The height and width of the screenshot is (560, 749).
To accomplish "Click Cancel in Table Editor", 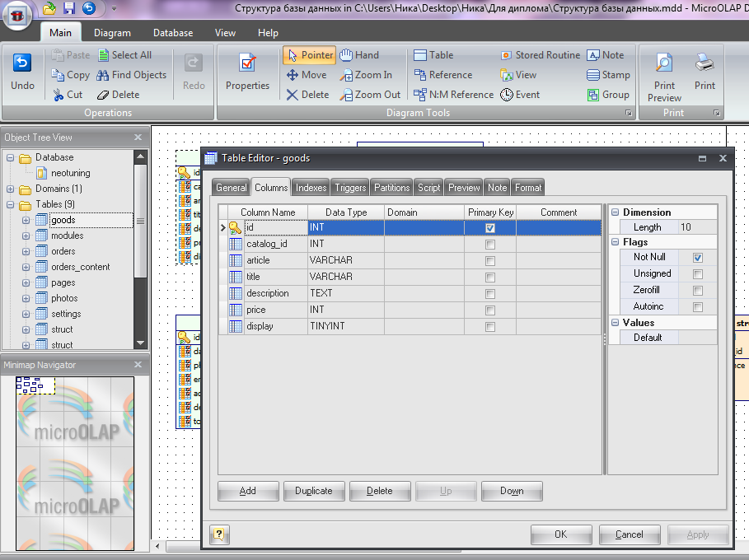I will [630, 534].
